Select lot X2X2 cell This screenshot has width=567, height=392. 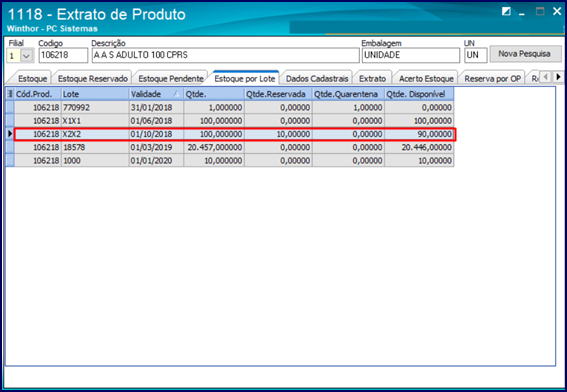click(x=95, y=134)
